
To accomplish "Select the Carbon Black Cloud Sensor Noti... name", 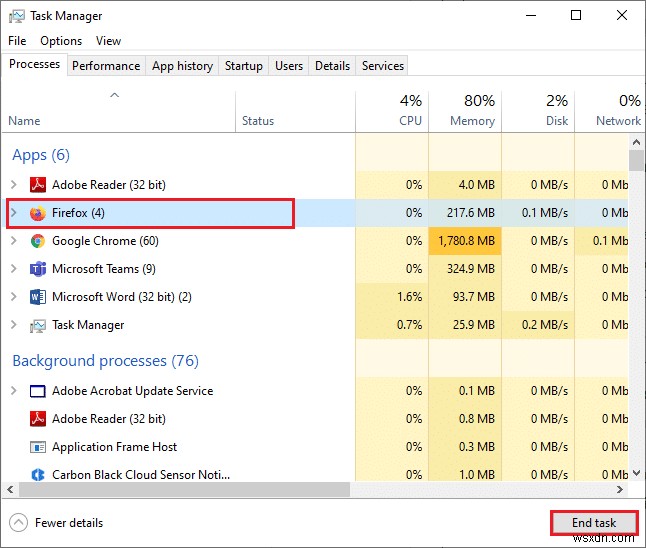I will 141,475.
